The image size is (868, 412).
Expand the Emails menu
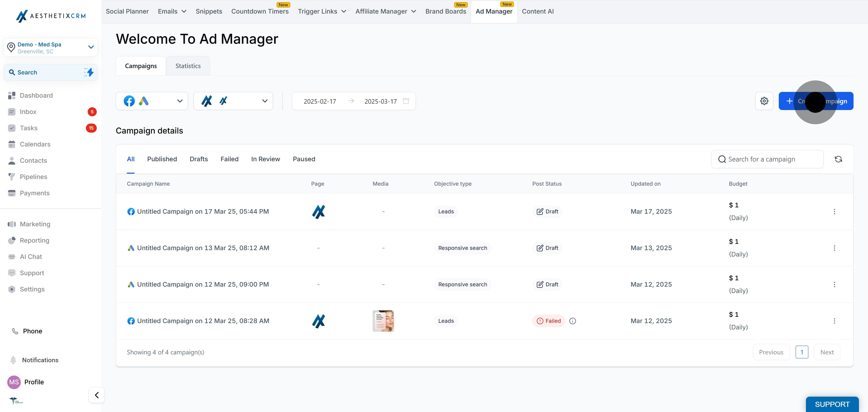(x=172, y=11)
